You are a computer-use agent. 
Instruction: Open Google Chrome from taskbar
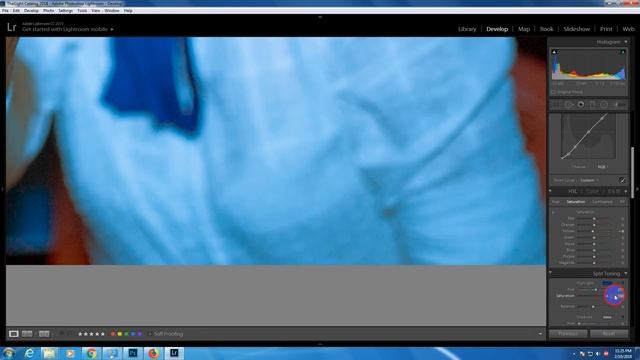pos(91,353)
